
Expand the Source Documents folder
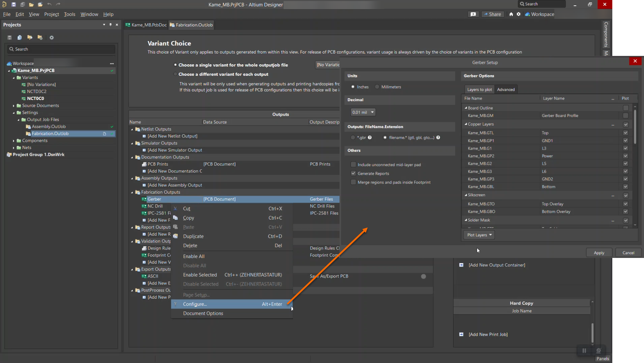coord(14,106)
